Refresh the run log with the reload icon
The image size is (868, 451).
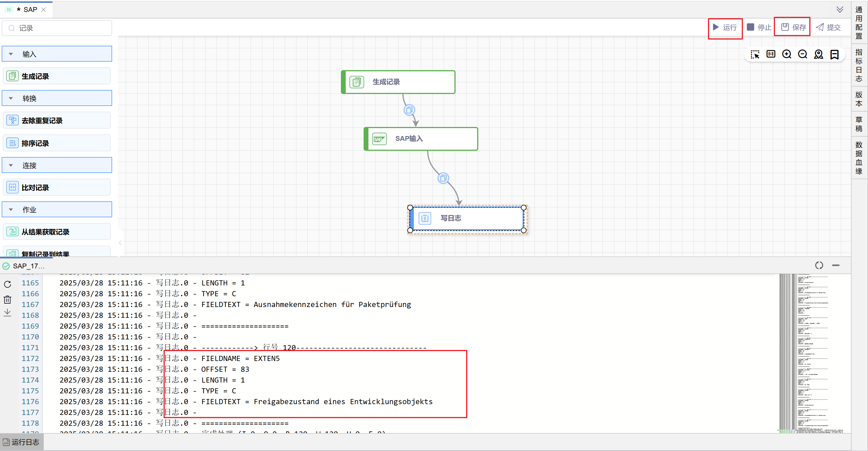click(7, 284)
